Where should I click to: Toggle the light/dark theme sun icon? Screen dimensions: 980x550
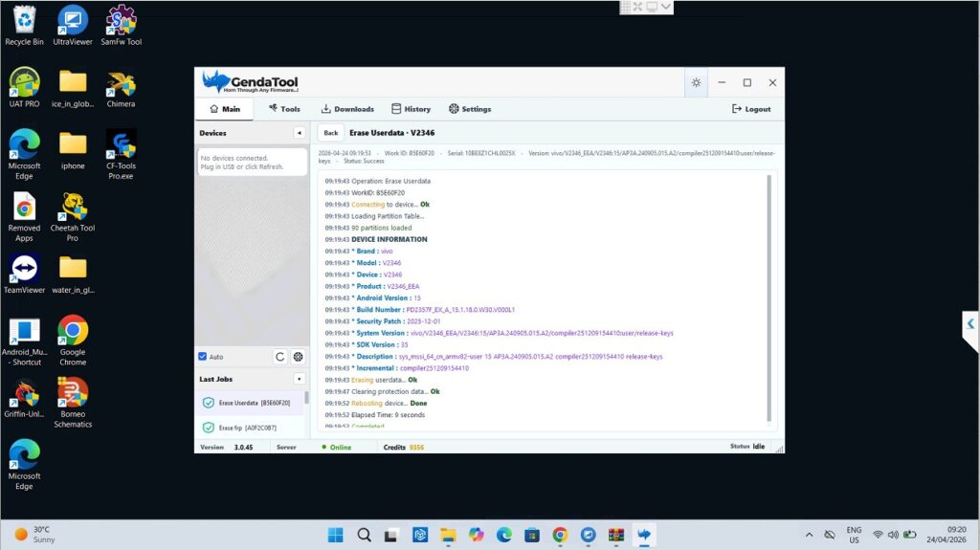(696, 82)
